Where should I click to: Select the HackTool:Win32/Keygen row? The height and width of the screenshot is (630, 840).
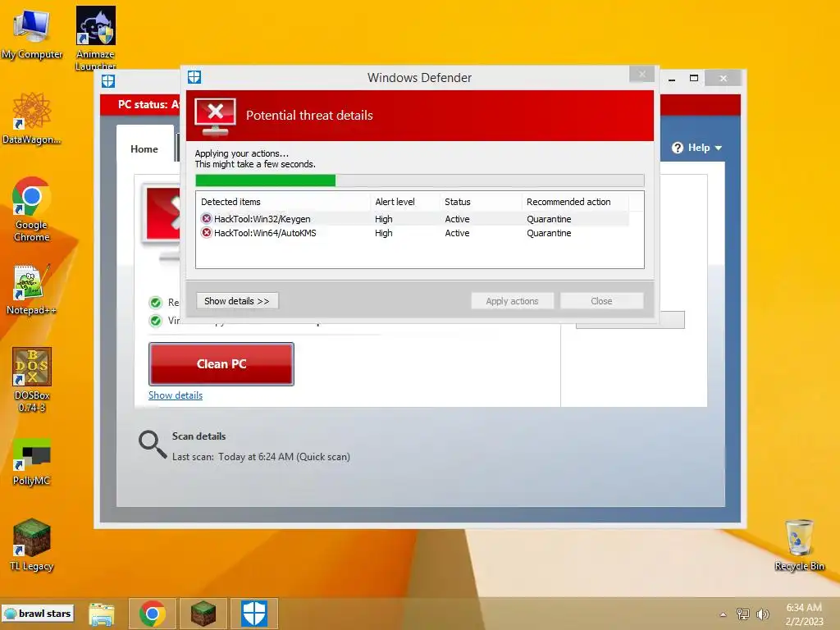click(413, 218)
